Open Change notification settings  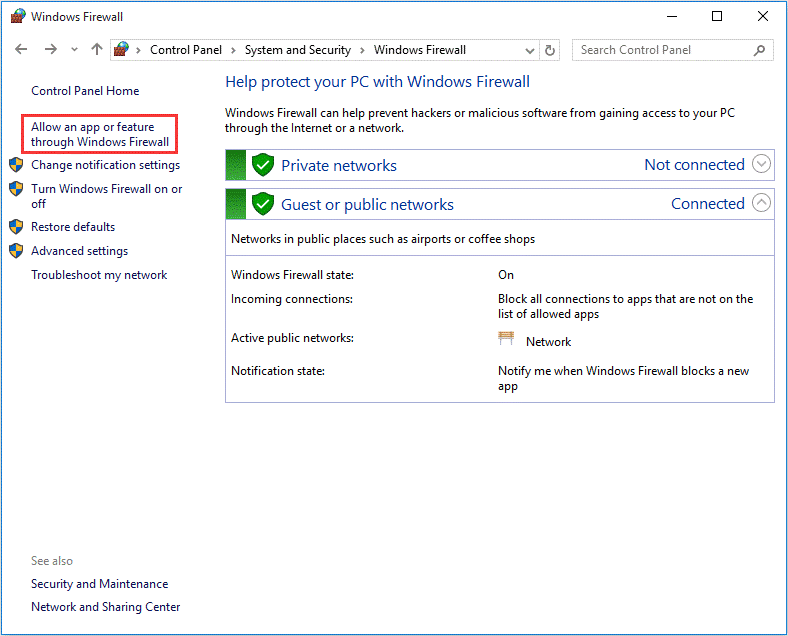105,165
